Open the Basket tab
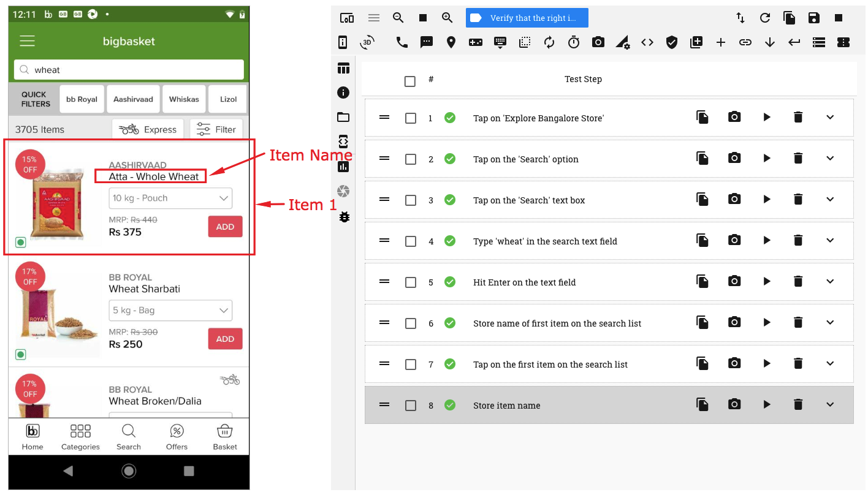The image size is (868, 495). pos(225,437)
